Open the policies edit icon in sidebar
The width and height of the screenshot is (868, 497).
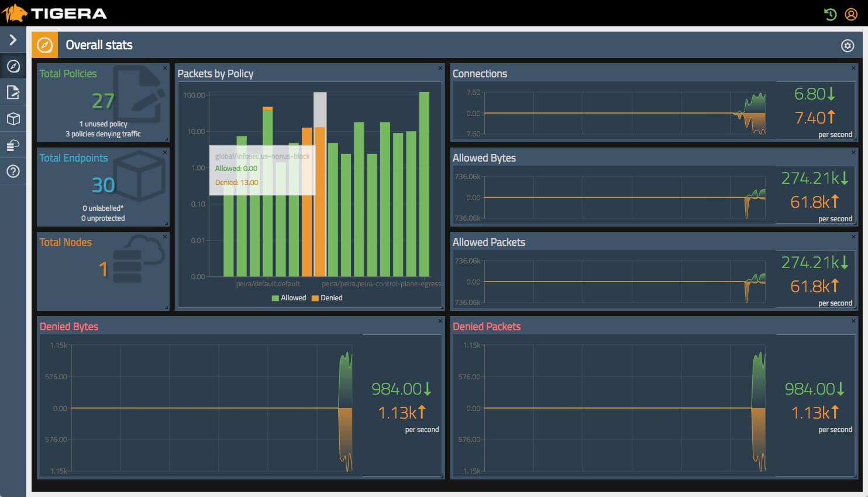click(13, 92)
